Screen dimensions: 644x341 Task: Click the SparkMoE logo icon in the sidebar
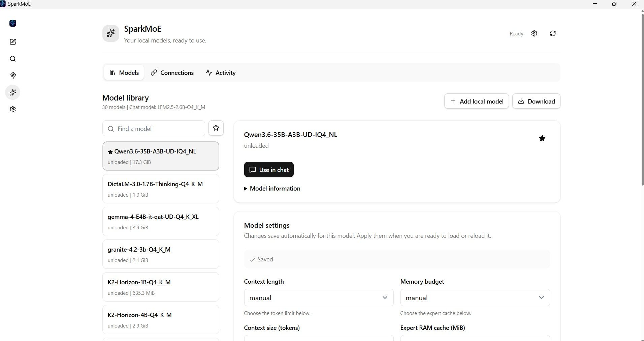point(13,23)
